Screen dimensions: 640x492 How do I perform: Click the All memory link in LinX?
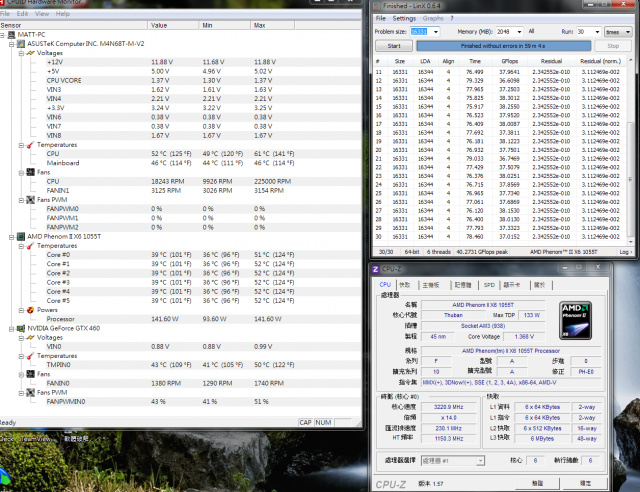click(x=531, y=31)
